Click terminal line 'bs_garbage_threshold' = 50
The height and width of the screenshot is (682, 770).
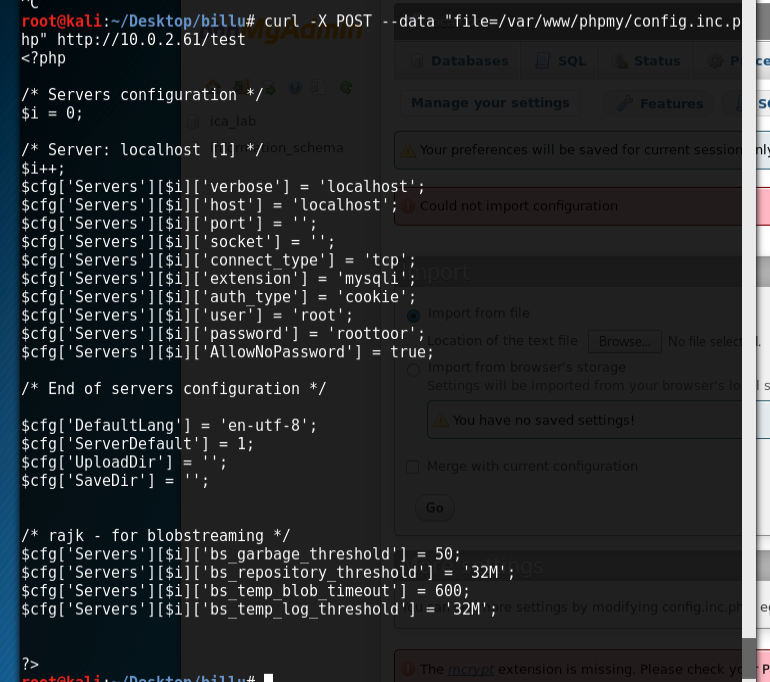(241, 554)
